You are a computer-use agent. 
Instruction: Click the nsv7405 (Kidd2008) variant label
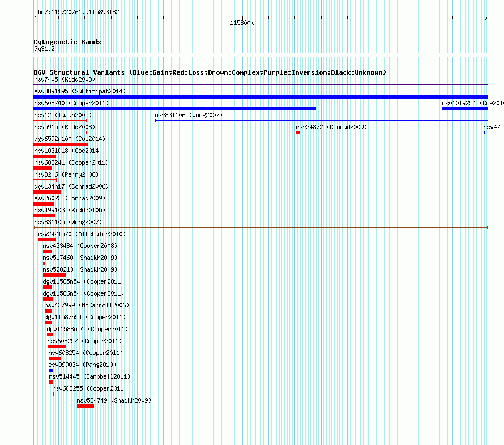(65, 79)
